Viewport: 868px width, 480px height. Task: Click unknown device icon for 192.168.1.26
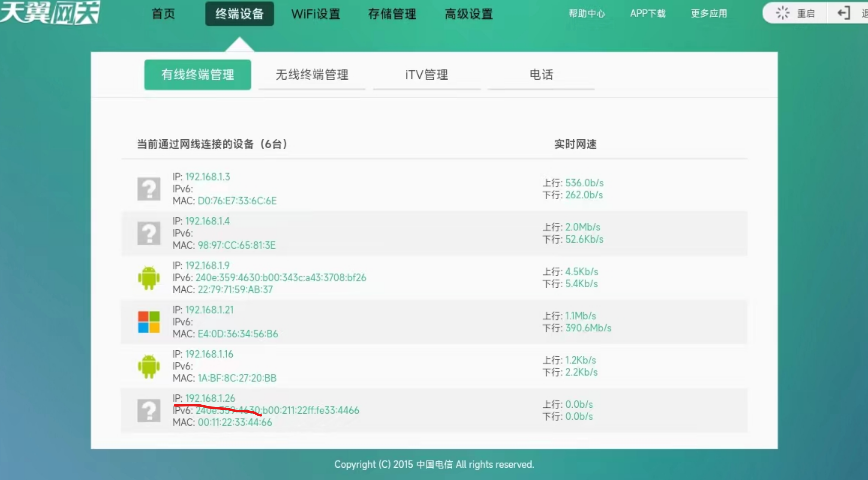149,410
